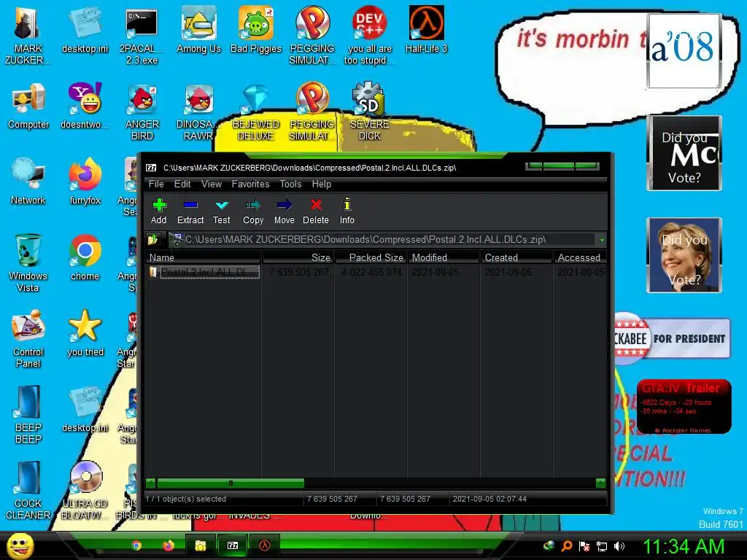Open the Tools menu
Viewport: 747px width, 560px height.
coord(290,184)
